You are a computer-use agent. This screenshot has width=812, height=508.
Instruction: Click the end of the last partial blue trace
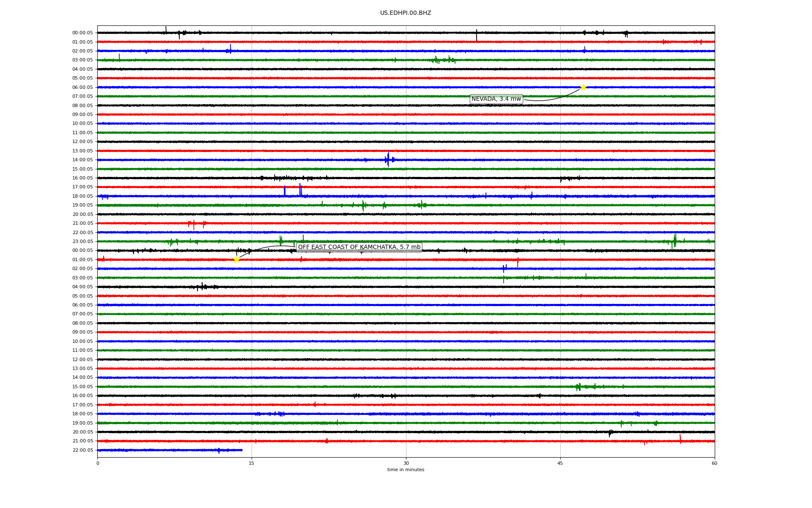tap(242, 450)
